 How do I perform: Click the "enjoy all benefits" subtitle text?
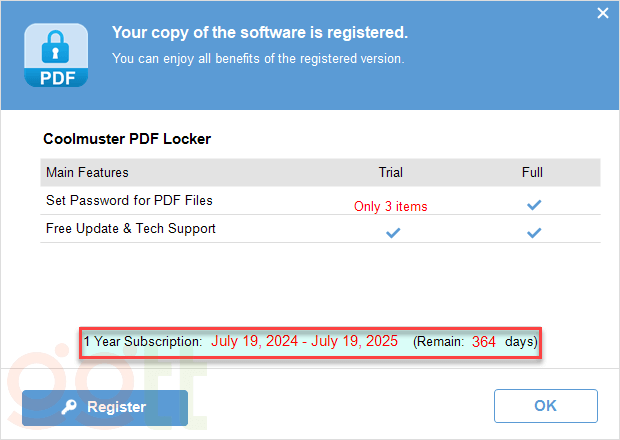click(258, 58)
